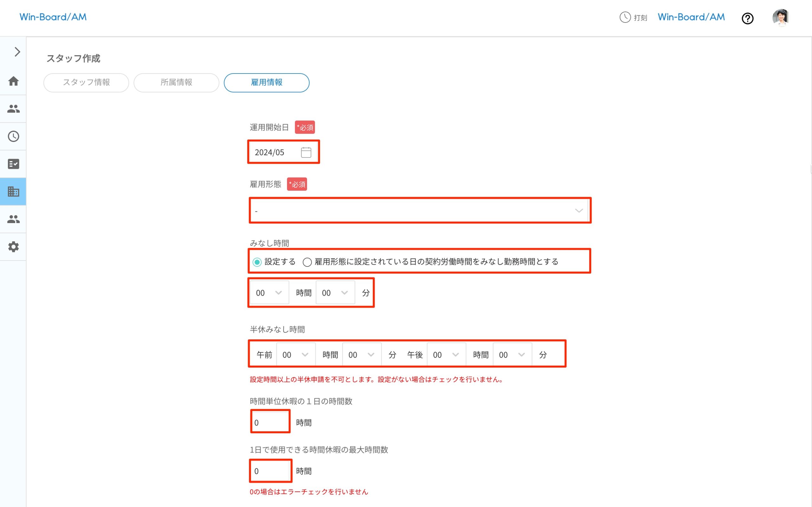The width and height of the screenshot is (812, 507).
Task: Open the user profile avatar
Action: [781, 17]
